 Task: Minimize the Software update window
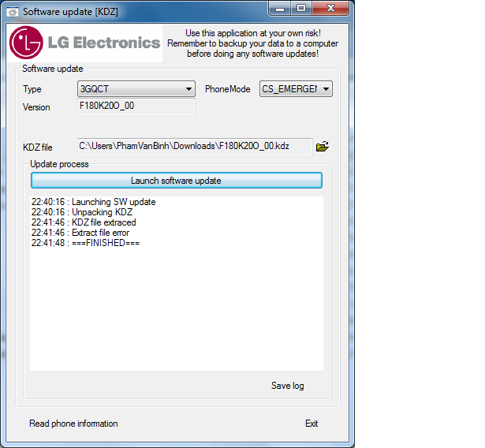(x=280, y=9)
